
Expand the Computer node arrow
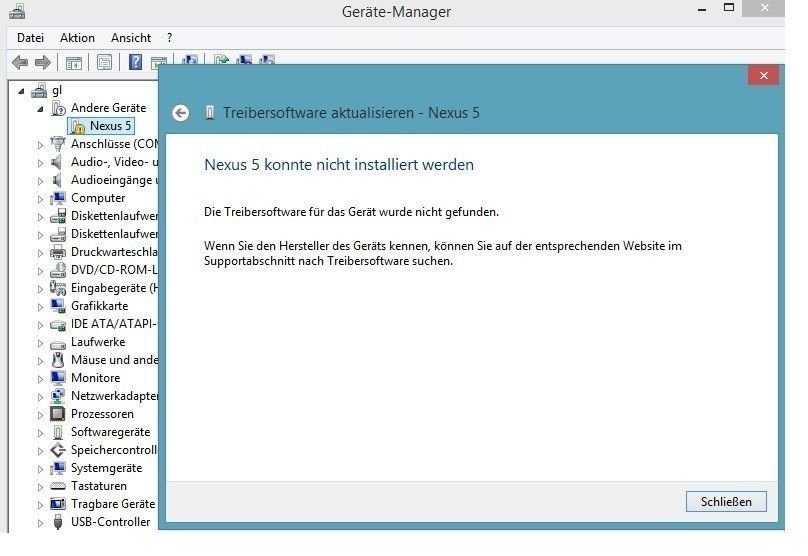(x=40, y=199)
